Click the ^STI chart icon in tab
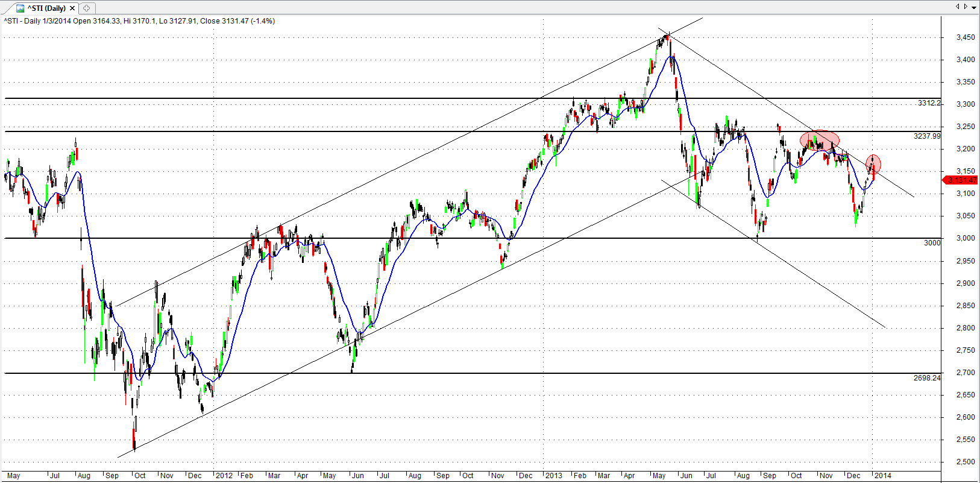The width and height of the screenshot is (980, 483). pos(20,8)
